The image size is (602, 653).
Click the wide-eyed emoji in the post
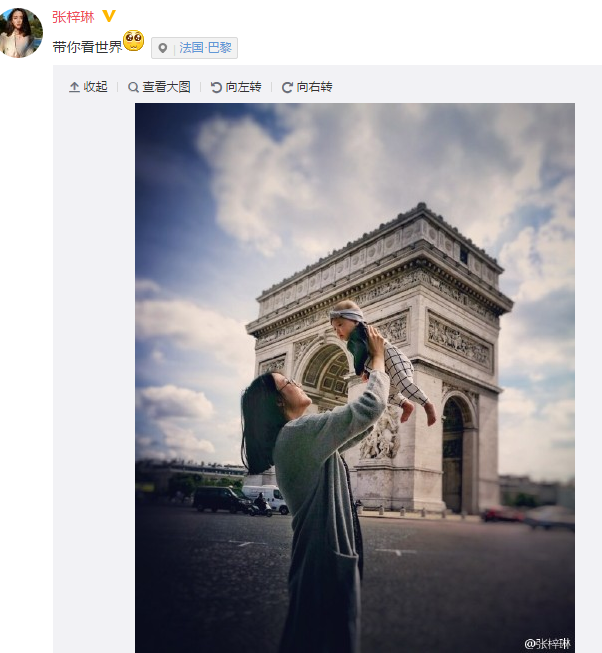134,41
